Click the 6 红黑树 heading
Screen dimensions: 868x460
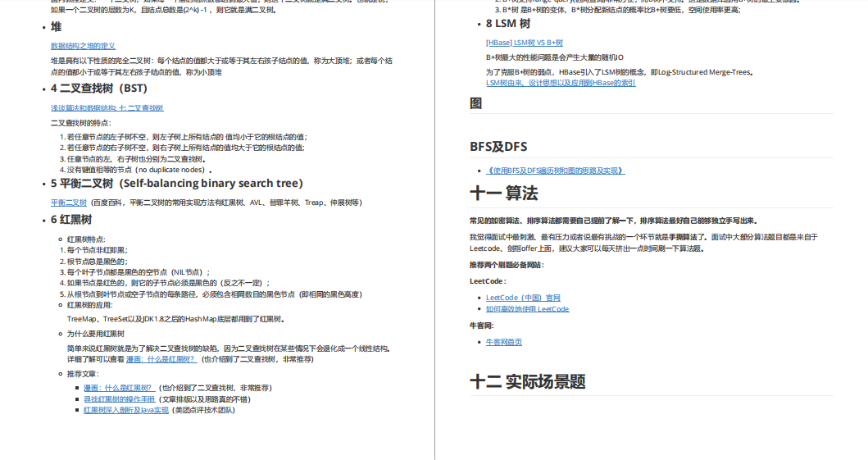[70, 220]
